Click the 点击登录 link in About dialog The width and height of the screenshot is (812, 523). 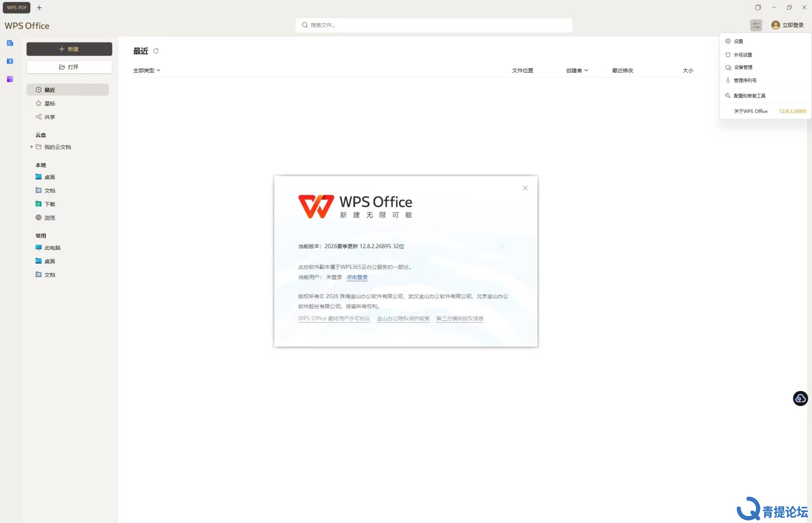(357, 277)
